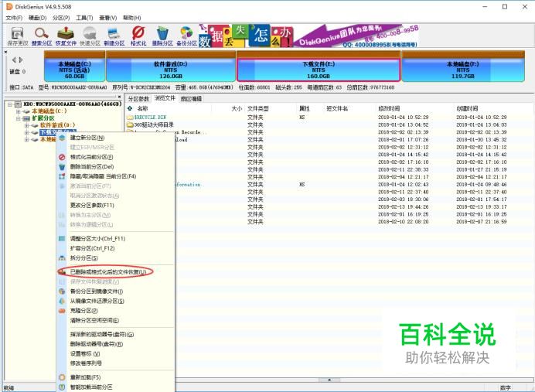Click the up-folder icon beside 名称 header
Screen dimensions: 535x392
(x=130, y=108)
